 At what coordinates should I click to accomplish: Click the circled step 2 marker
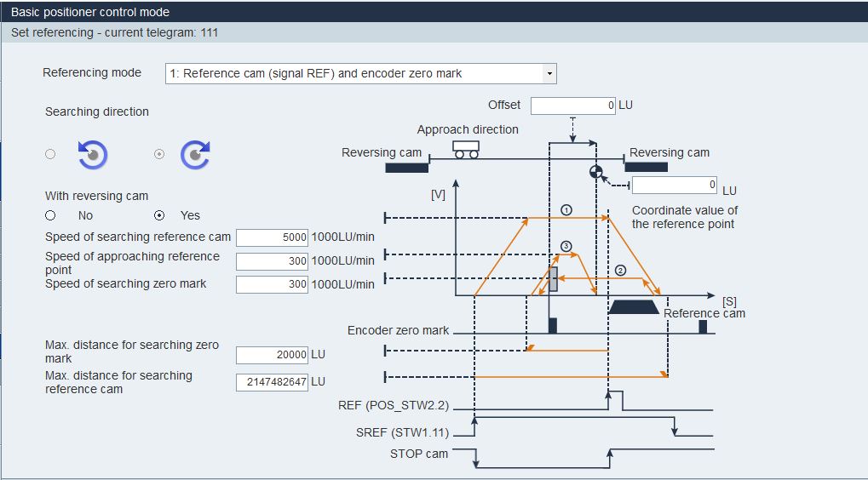click(x=621, y=271)
